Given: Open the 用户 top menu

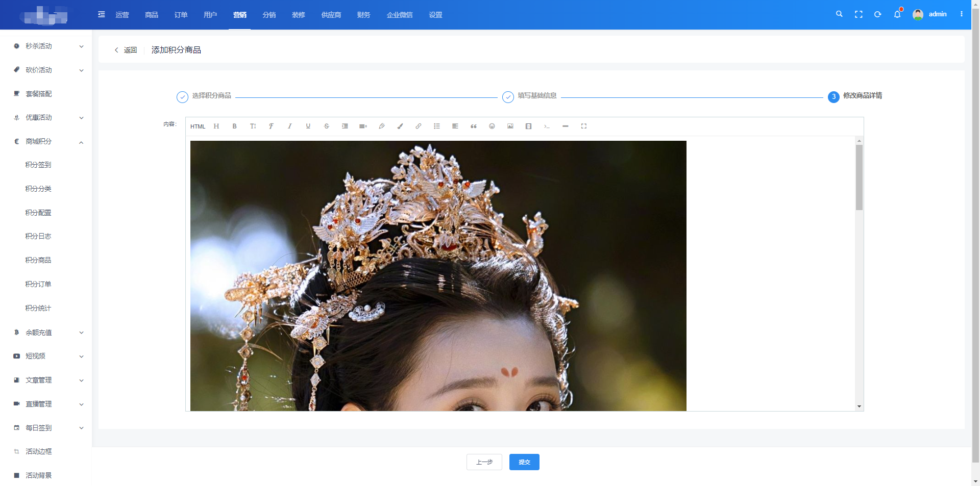Looking at the screenshot, I should pyautogui.click(x=210, y=15).
